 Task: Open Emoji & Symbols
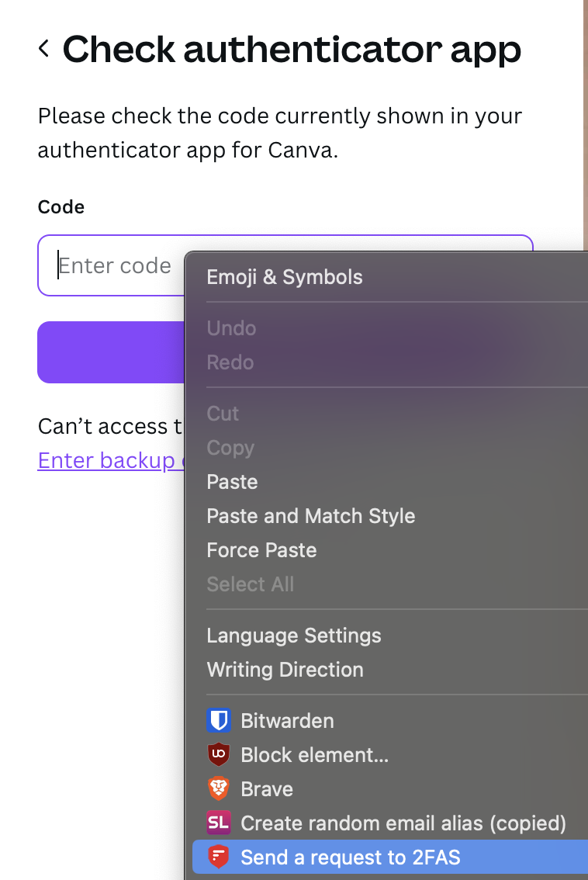284,276
